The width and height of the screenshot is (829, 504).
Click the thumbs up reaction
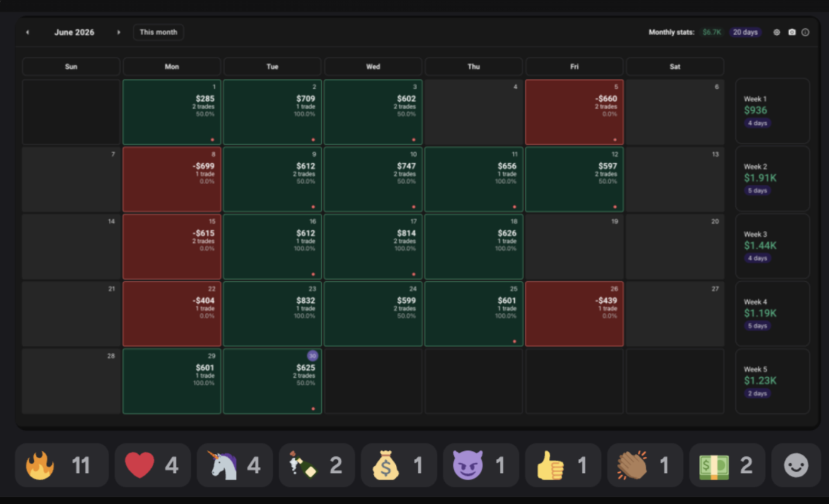click(x=563, y=465)
